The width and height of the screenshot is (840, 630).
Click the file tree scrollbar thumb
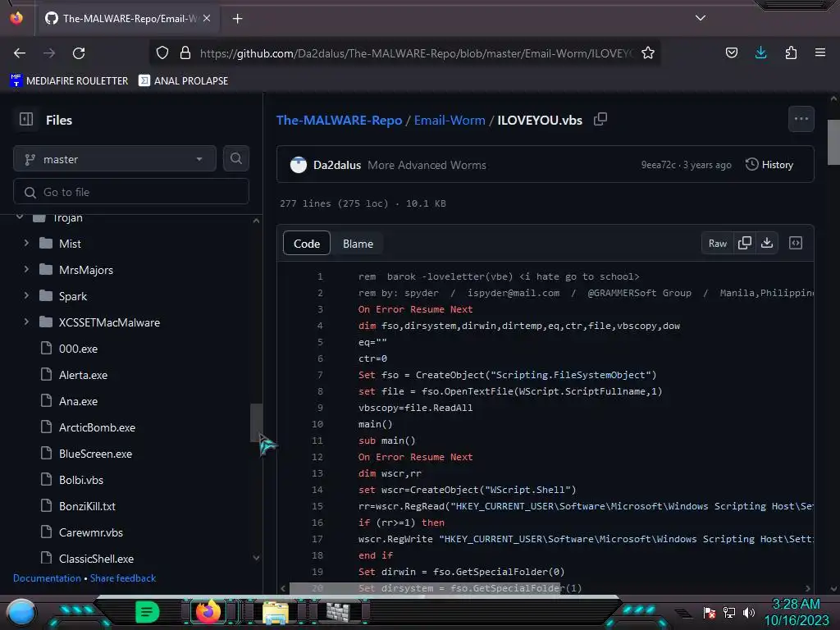pos(256,422)
